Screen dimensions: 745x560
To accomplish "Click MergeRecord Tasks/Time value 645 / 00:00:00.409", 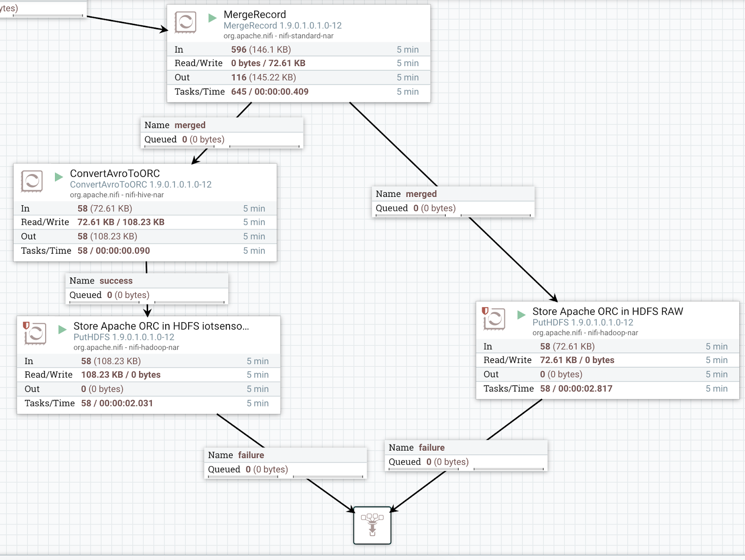I will [x=270, y=92].
